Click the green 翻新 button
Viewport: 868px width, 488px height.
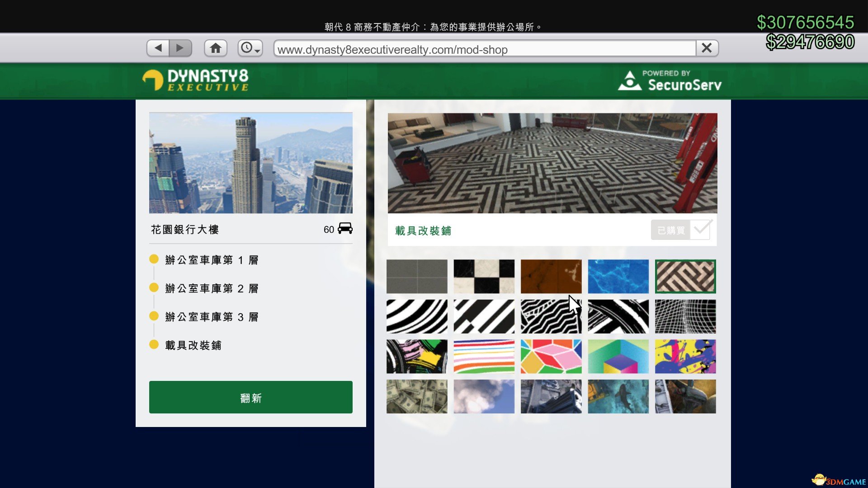pos(251,397)
